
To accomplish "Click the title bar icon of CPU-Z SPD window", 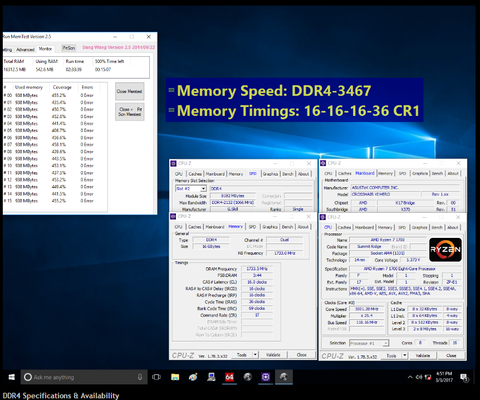I will 173,163.
